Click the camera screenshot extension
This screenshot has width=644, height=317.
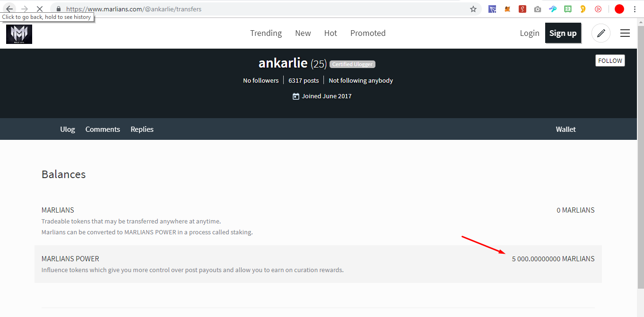[x=538, y=9]
